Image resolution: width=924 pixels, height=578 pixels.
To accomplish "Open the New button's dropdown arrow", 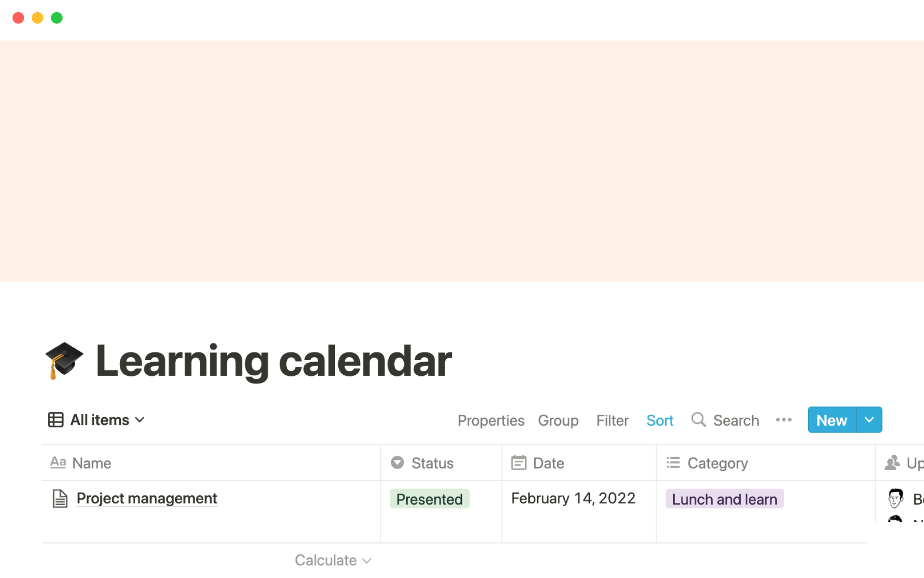I will click(x=869, y=420).
